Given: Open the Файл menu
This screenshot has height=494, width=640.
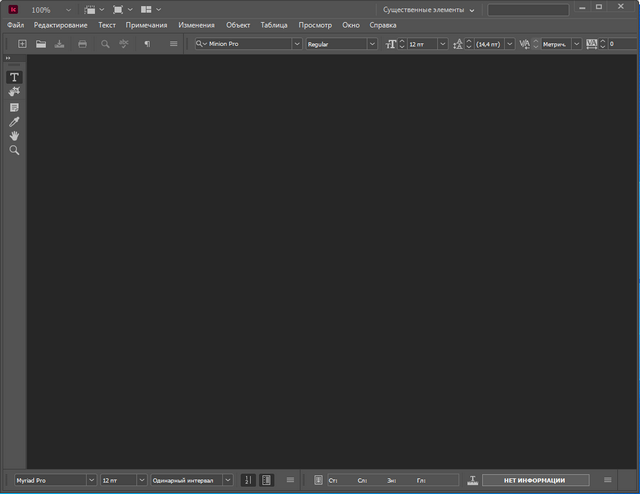Looking at the screenshot, I should (15, 24).
